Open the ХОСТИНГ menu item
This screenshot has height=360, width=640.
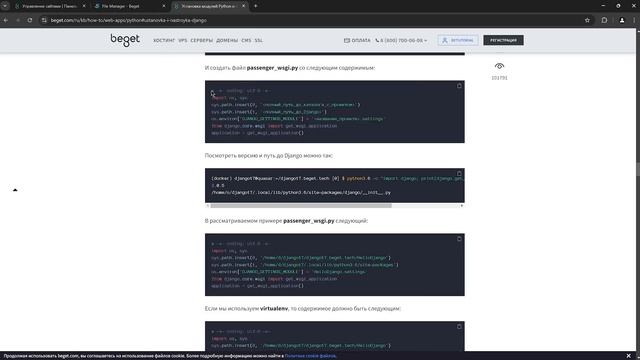(x=164, y=40)
